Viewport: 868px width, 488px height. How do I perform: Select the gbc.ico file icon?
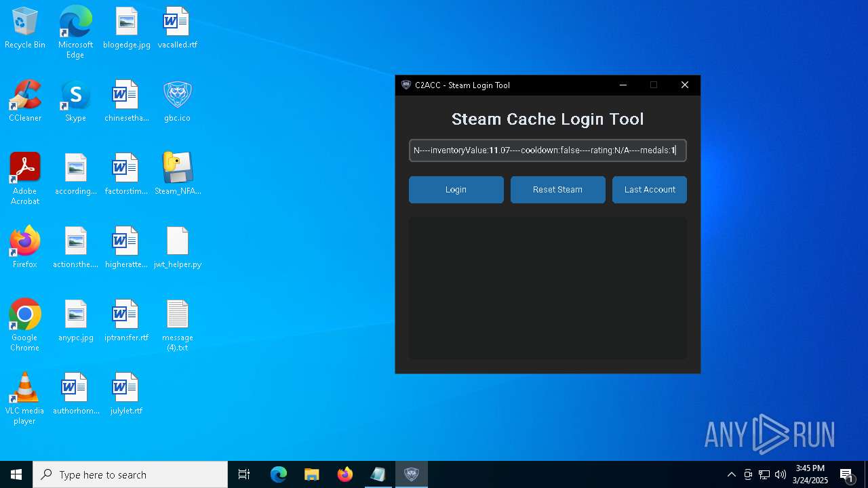coord(177,102)
